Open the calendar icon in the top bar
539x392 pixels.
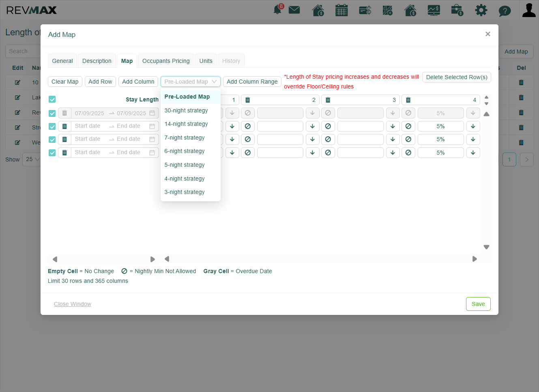coord(341,10)
